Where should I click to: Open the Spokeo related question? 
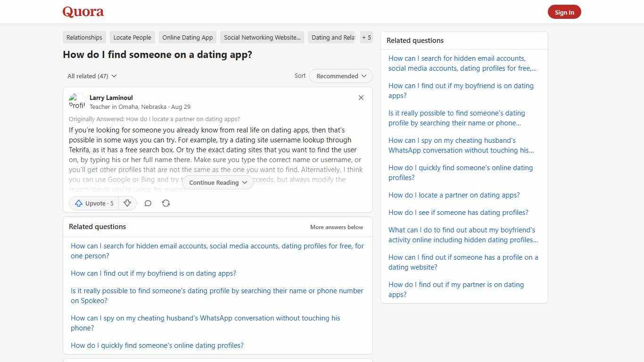pos(217,296)
